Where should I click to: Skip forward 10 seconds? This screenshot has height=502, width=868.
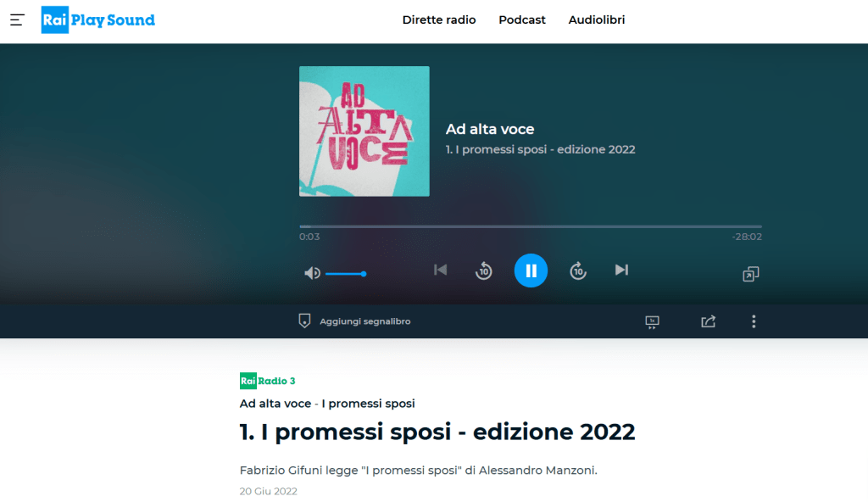578,271
